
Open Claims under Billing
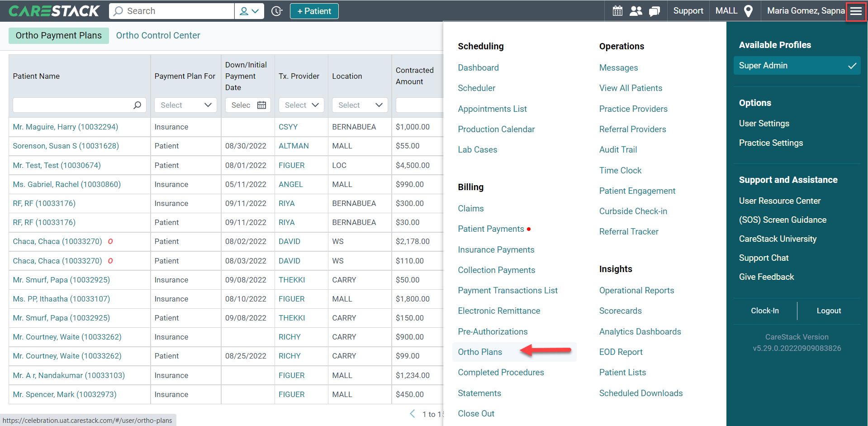point(470,208)
